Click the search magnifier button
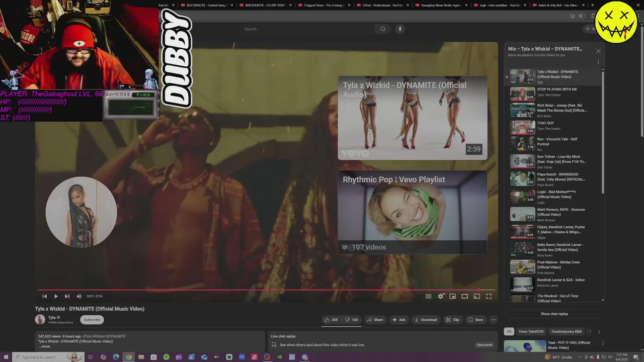Screen dimensions: 644x362 point(383,29)
